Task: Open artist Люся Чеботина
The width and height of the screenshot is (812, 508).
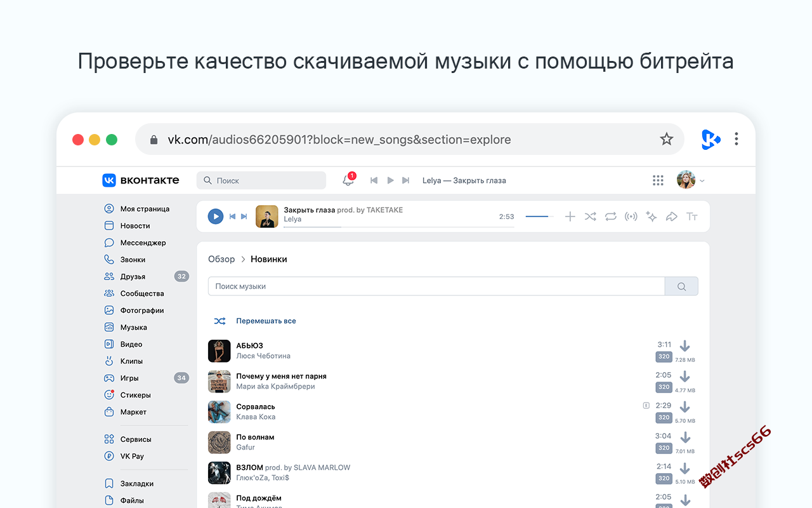Action: (x=263, y=356)
